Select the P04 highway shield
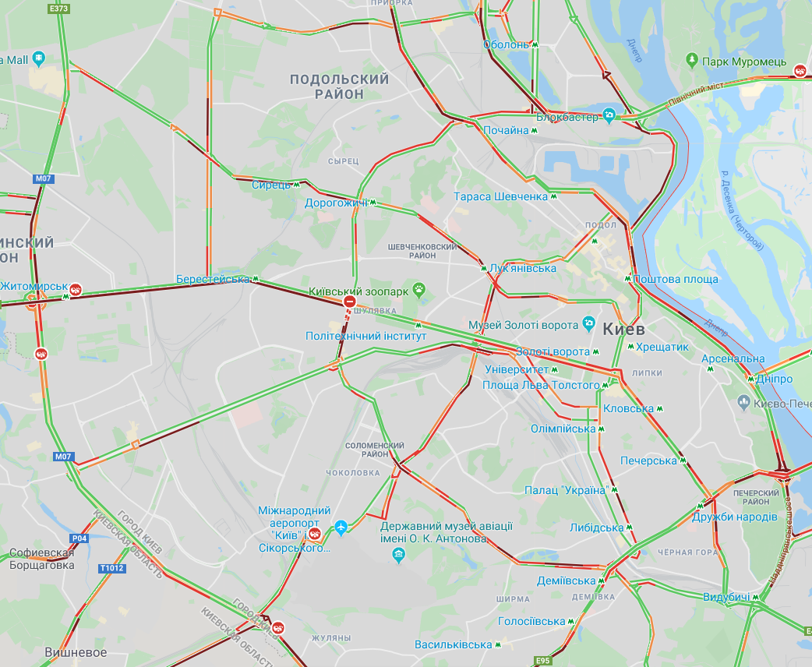Image resolution: width=812 pixels, height=667 pixels. tap(79, 538)
